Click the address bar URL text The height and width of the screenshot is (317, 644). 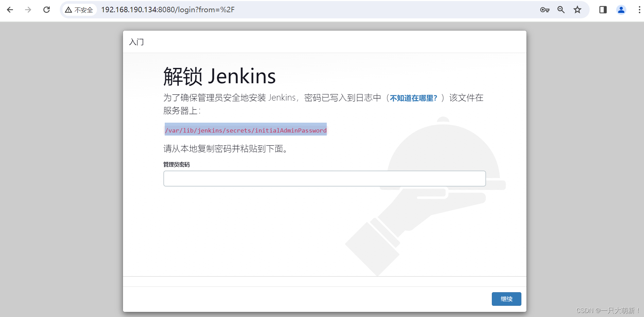pos(168,10)
